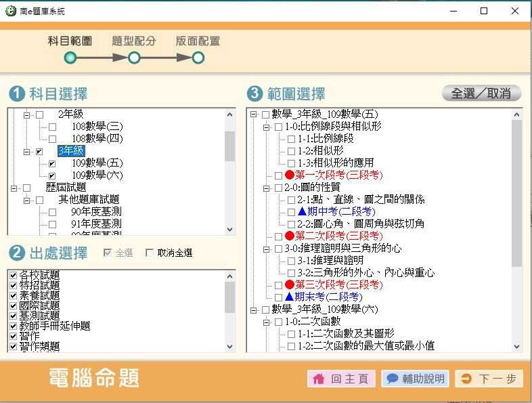Click the 南e題庫系統 app icon in title bar

tap(11, 11)
